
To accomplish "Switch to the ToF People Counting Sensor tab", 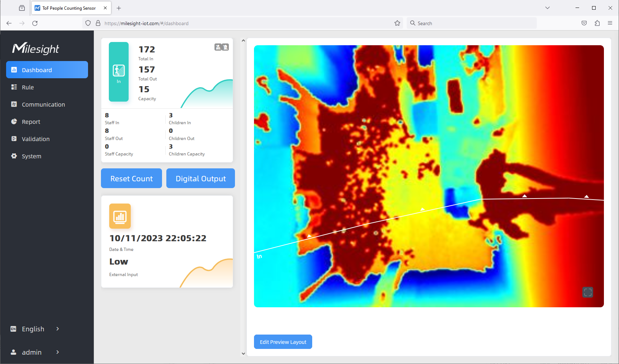I will click(68, 8).
